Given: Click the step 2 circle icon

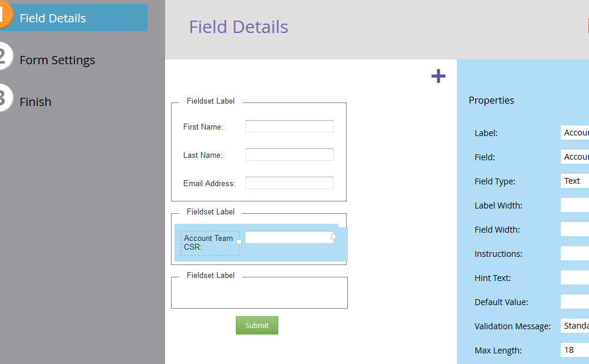Looking at the screenshot, I should tap(3, 57).
